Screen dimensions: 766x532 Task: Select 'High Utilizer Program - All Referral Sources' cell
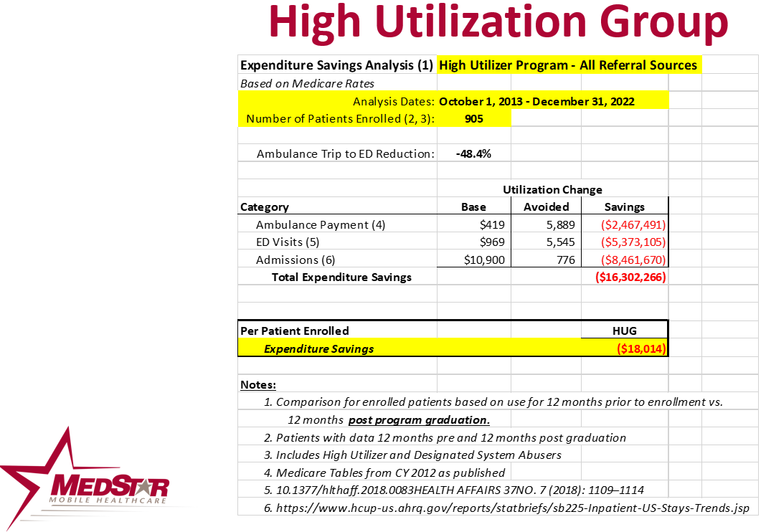569,65
